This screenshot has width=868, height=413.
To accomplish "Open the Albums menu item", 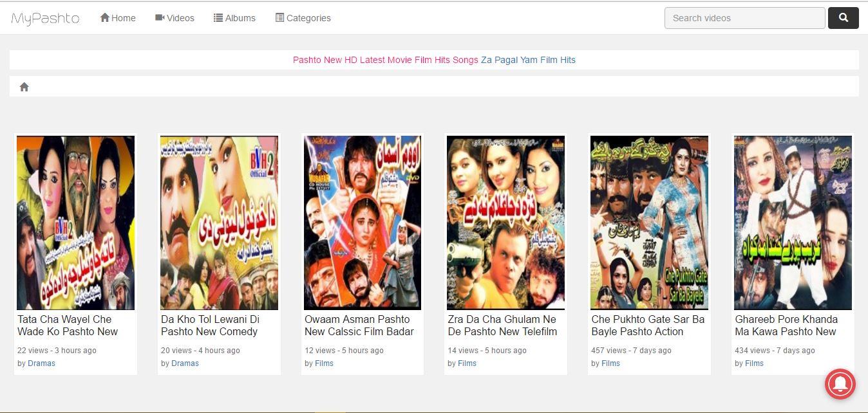I will coord(234,18).
